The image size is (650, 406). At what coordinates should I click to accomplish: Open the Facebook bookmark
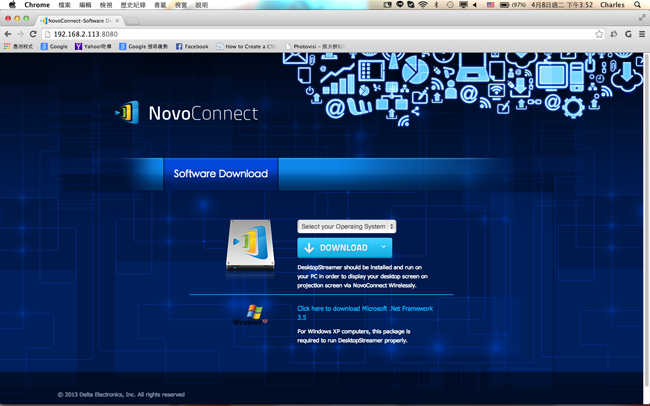point(192,46)
